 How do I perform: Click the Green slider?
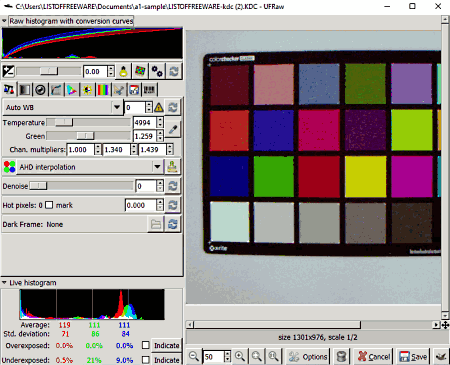click(x=88, y=136)
